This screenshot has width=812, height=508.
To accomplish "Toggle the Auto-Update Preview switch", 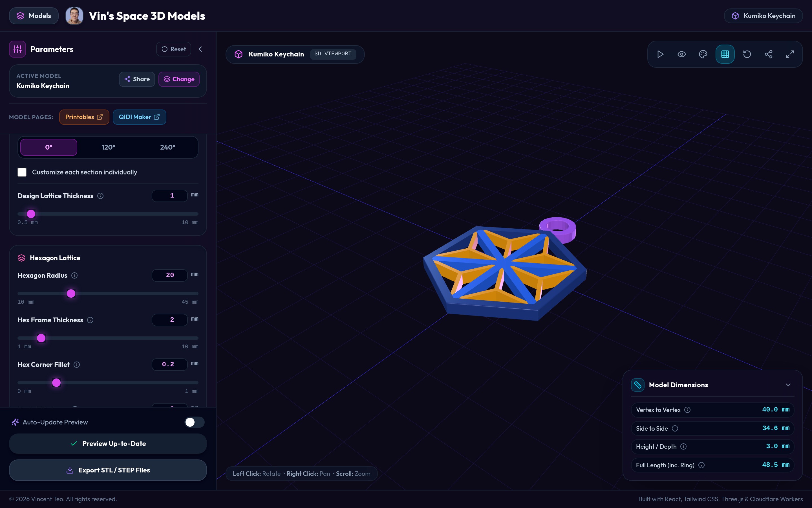I will tap(194, 422).
